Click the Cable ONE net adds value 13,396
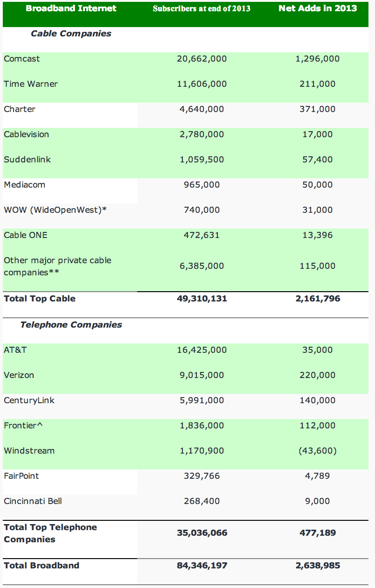The width and height of the screenshot is (375, 588). click(x=318, y=235)
